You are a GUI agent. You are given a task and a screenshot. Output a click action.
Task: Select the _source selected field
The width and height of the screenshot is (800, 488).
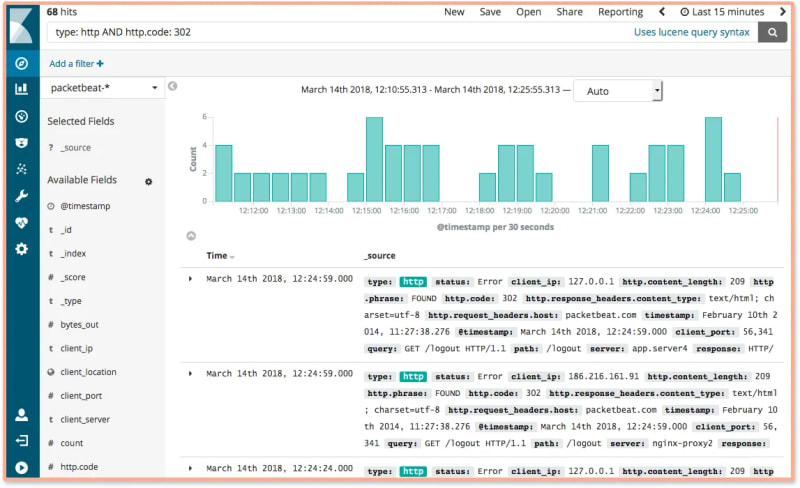pyautogui.click(x=76, y=148)
